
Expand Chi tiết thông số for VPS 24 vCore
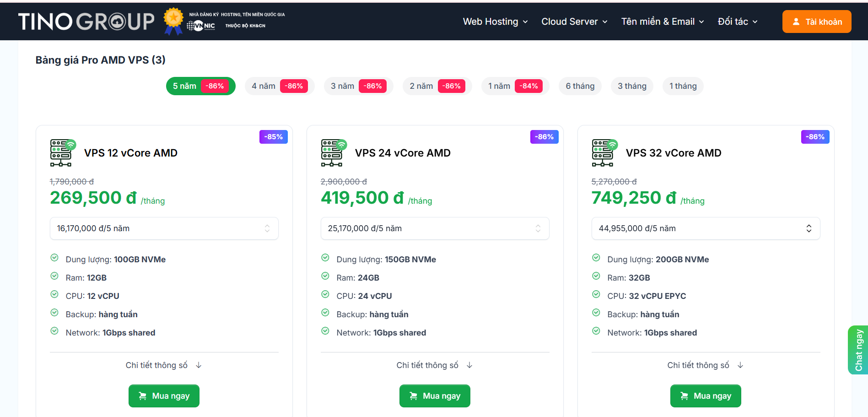pos(434,365)
